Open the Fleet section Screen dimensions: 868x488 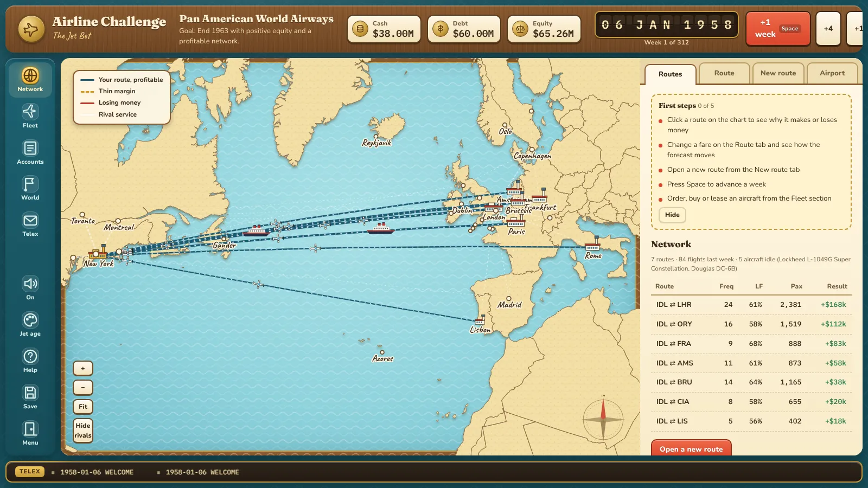[x=30, y=116]
